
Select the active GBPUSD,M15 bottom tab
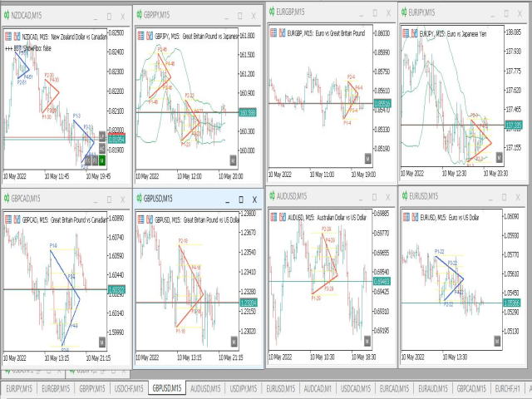[167, 388]
